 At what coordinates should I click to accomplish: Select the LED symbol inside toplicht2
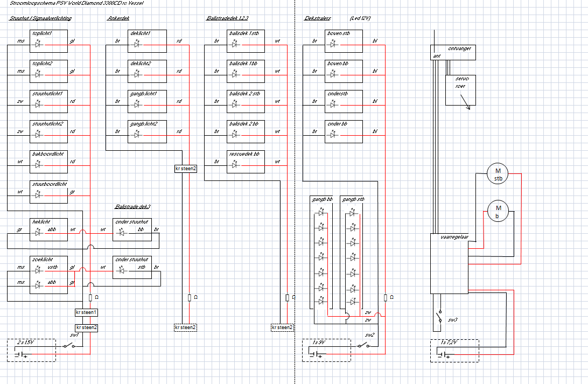(39, 75)
